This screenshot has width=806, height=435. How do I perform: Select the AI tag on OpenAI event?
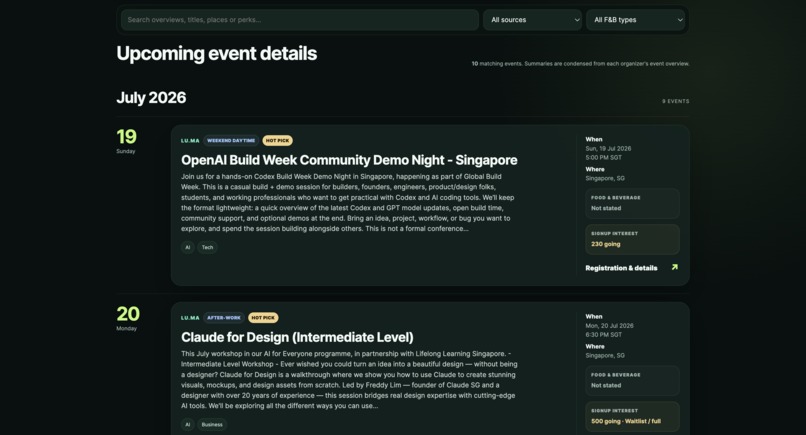pyautogui.click(x=188, y=247)
